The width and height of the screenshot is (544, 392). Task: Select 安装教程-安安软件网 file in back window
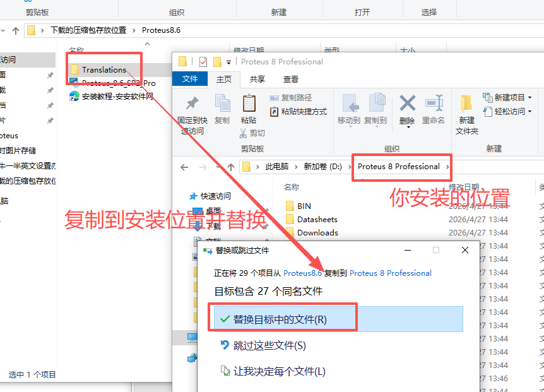(117, 97)
